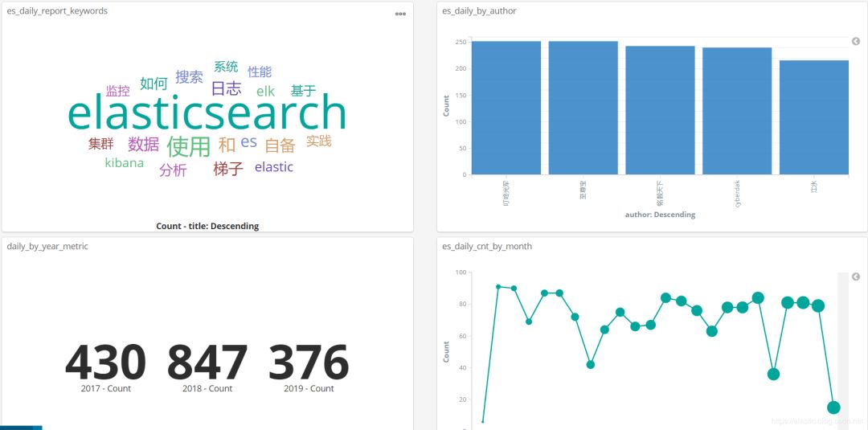
Task: Click the 'cyberdak' axis label
Action: pos(737,193)
